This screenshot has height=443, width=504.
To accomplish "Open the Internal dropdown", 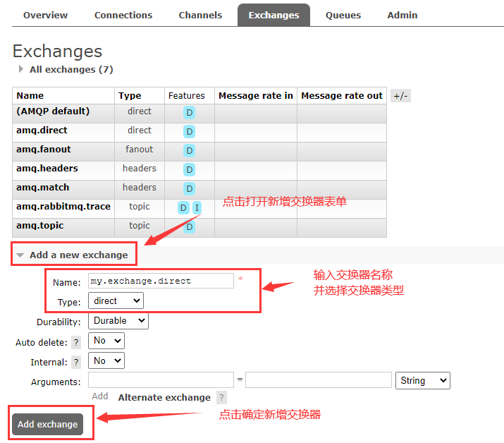I will [x=106, y=360].
